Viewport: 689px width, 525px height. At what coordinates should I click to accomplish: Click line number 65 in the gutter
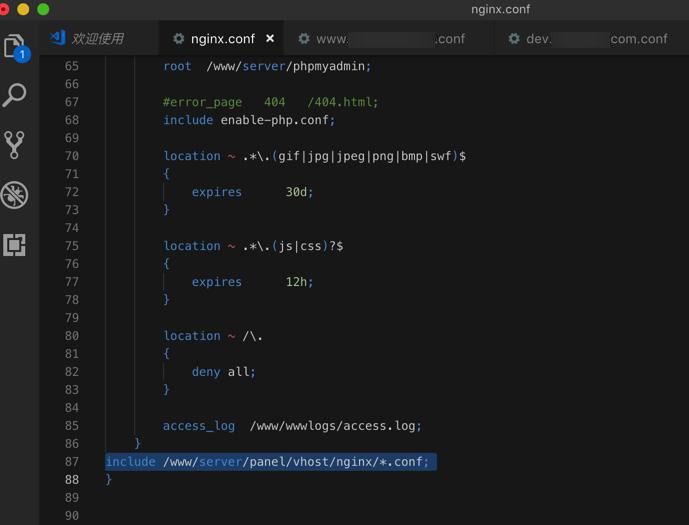72,66
